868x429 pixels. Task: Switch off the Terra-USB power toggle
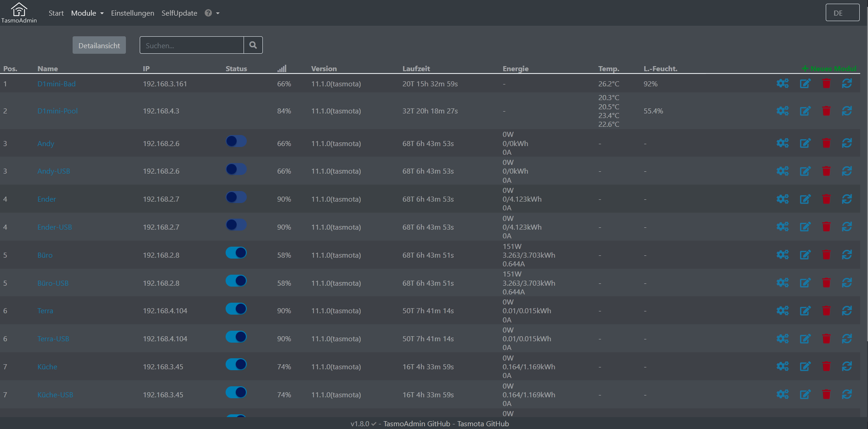click(x=236, y=337)
